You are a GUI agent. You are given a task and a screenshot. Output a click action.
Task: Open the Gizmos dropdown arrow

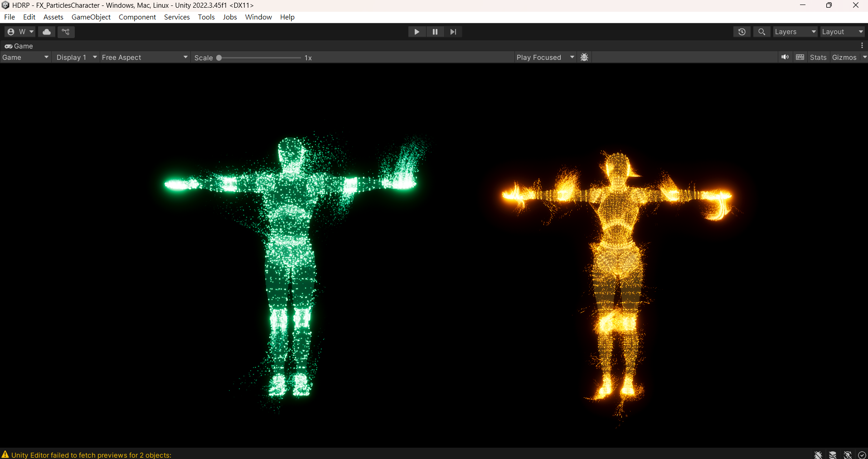pyautogui.click(x=864, y=57)
